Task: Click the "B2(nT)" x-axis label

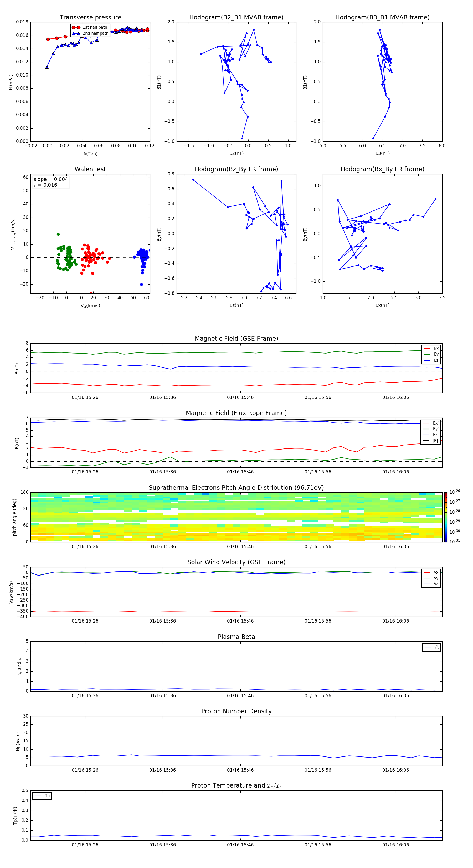Action: (236, 153)
